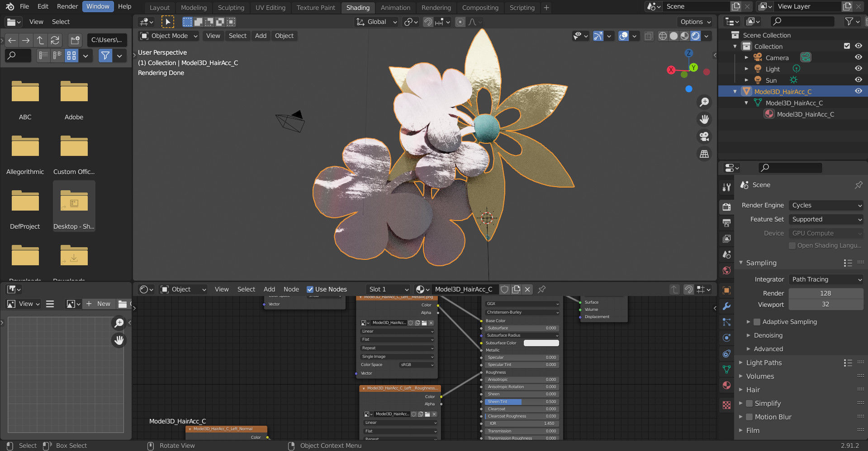868x451 pixels.
Task: Hide Model3D_HairAcc_C object via eye icon
Action: point(858,91)
